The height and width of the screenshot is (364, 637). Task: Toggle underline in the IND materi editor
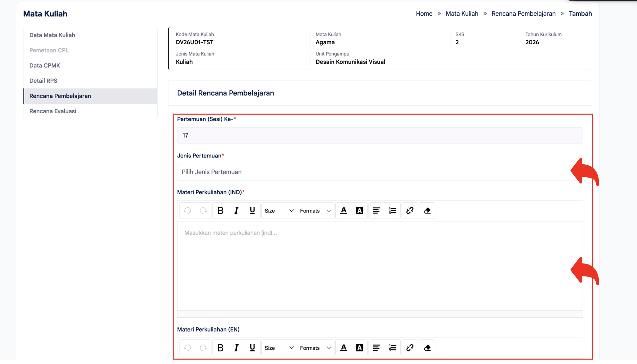252,211
